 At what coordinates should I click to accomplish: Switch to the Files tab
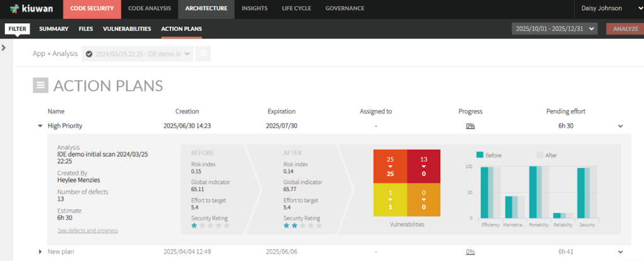click(x=86, y=29)
